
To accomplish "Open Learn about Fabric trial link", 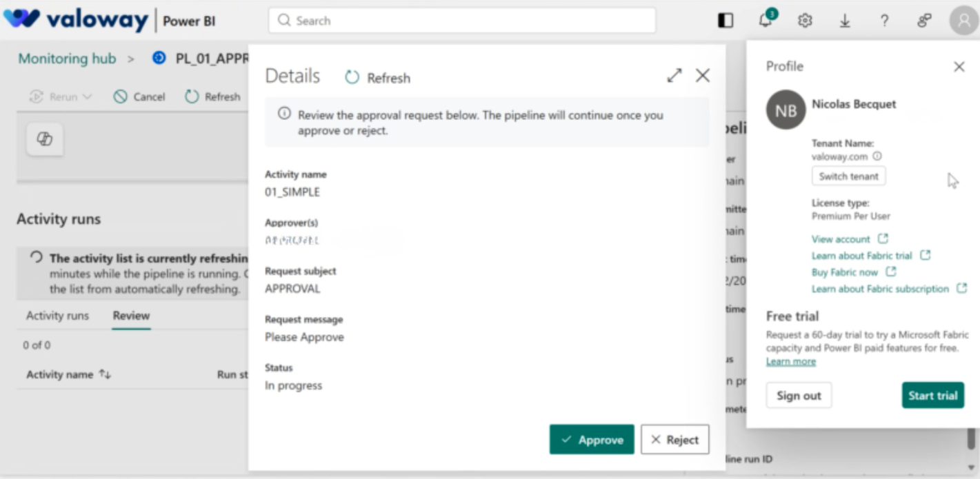I will point(871,256).
